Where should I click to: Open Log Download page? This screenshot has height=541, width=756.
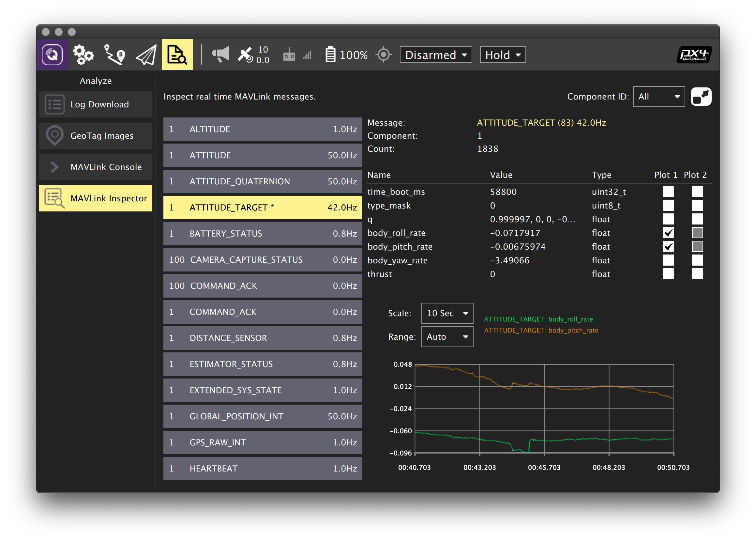tap(96, 104)
